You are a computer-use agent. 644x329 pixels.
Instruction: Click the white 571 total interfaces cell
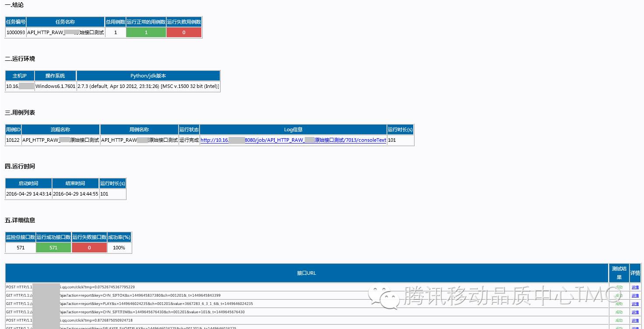[20, 248]
